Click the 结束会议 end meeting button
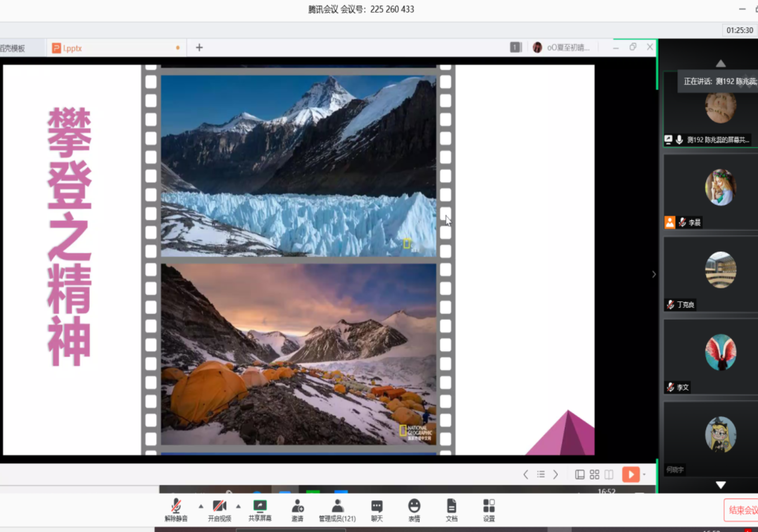The width and height of the screenshot is (758, 532). click(x=742, y=510)
